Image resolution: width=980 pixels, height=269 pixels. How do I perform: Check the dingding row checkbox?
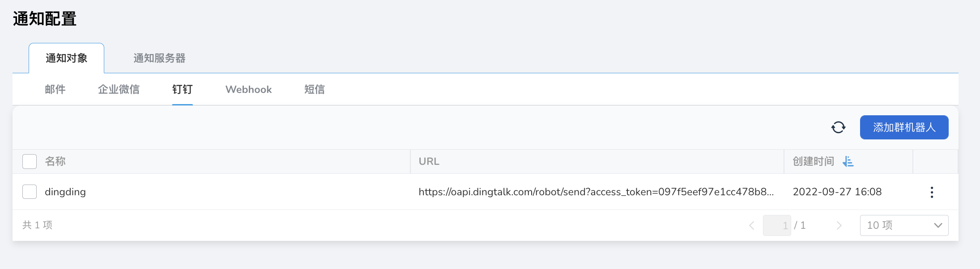[x=30, y=192]
